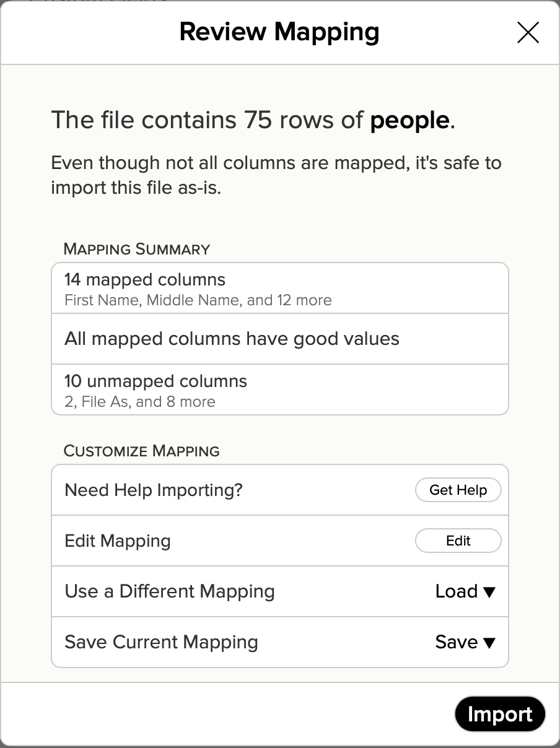This screenshot has height=748, width=560.
Task: Click the triangle arrow beside Save
Action: pyautogui.click(x=489, y=643)
